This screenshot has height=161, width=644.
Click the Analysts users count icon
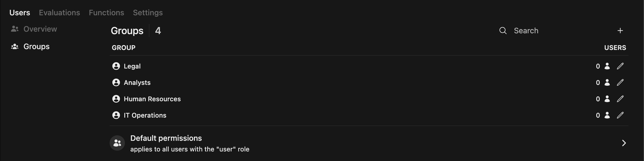pos(607,82)
